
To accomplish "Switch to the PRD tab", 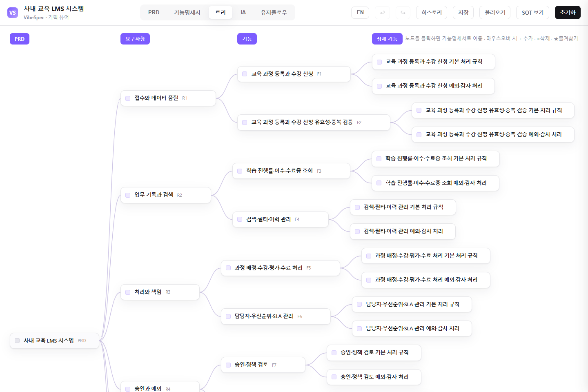I will 154,13.
